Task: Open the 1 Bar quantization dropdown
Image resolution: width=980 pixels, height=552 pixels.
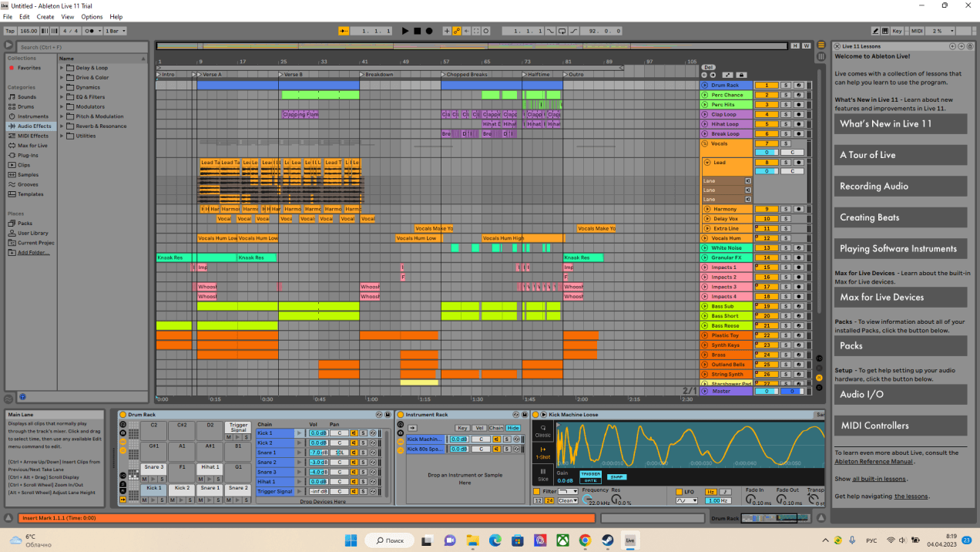Action: coord(116,31)
